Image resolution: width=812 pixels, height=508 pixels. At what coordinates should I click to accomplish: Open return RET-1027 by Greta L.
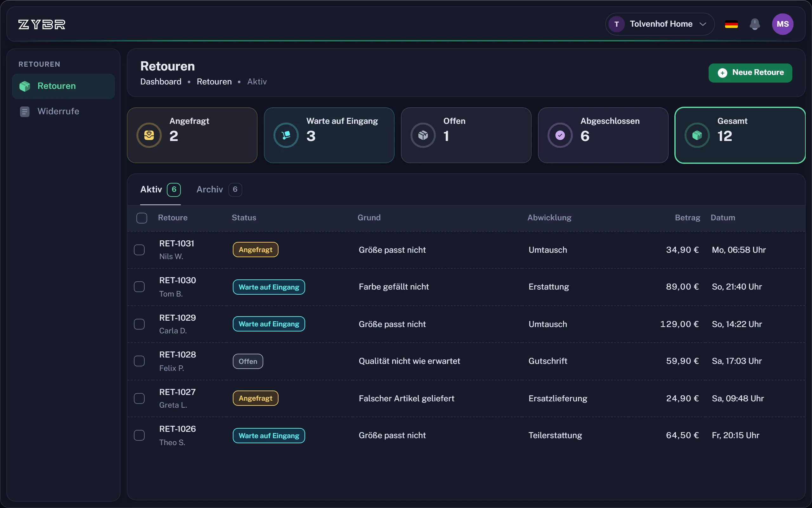177,392
